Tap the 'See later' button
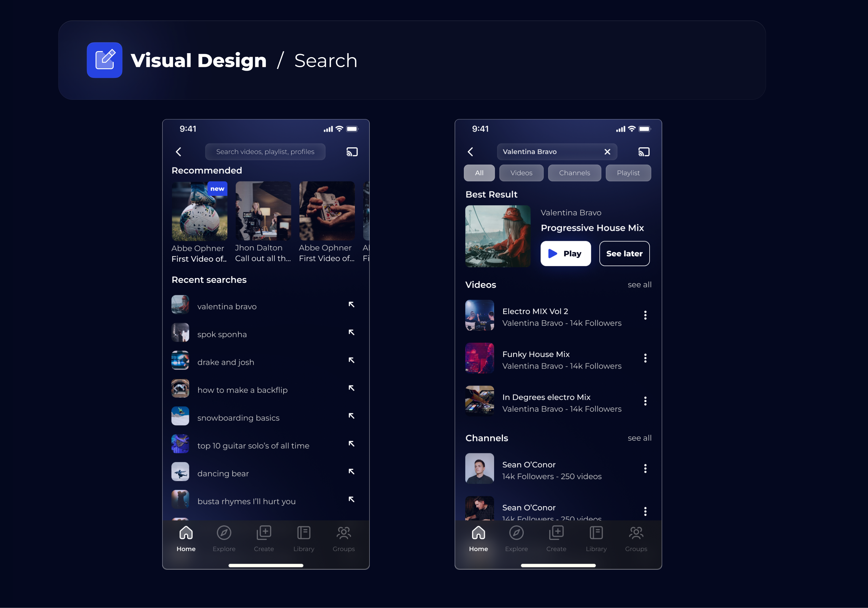868x608 pixels. pos(624,253)
